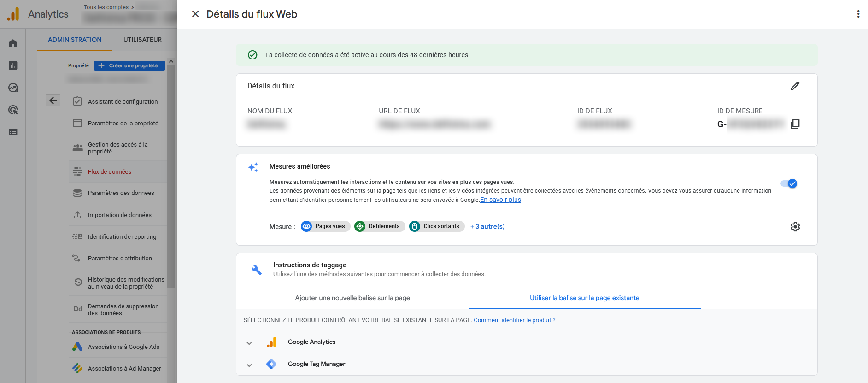Open Paramètres d'attribution

pos(118,258)
